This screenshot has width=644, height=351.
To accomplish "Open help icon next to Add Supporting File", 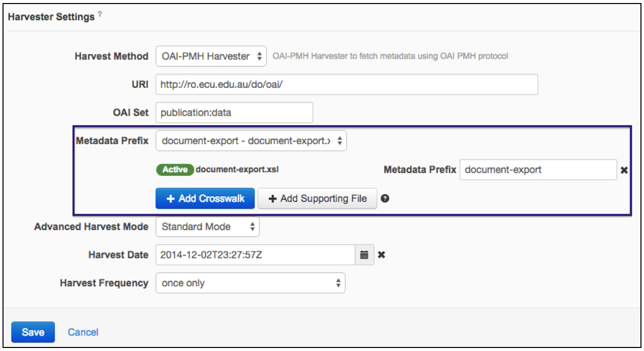I will pyautogui.click(x=385, y=199).
